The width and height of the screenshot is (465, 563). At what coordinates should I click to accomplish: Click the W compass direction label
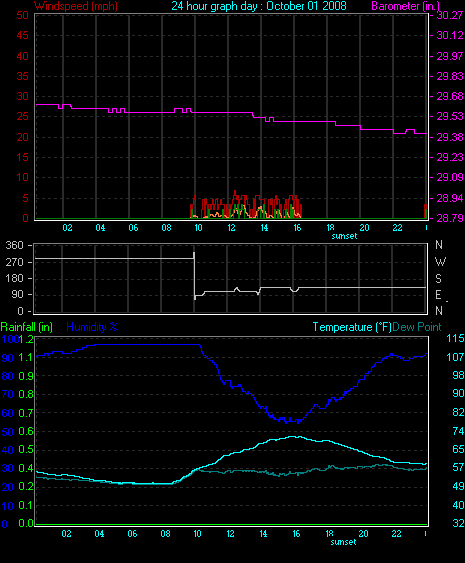click(x=440, y=262)
